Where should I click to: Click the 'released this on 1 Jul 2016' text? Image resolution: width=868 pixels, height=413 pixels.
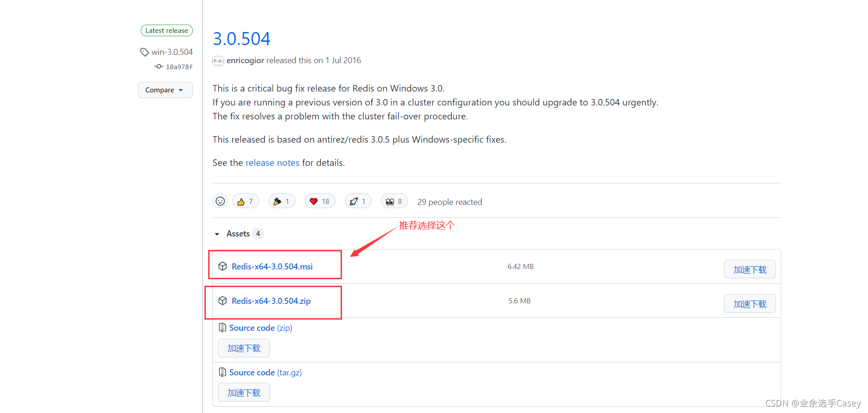[314, 60]
